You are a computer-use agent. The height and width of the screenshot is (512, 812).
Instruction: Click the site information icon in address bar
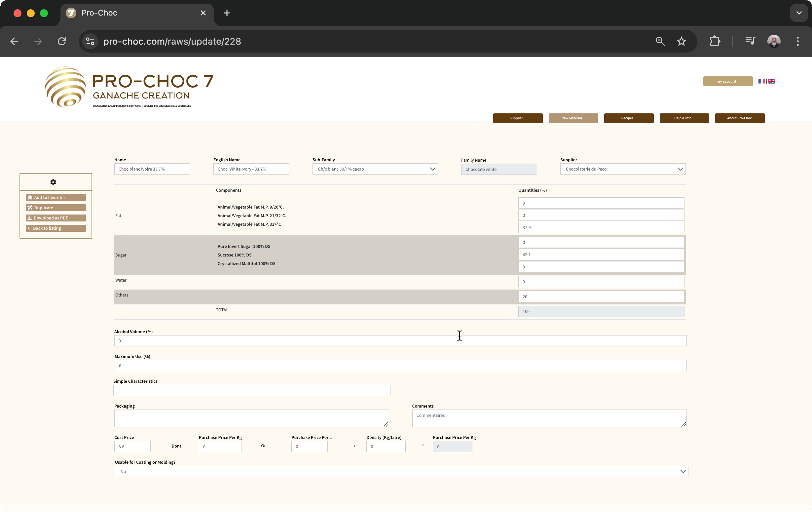coord(90,41)
